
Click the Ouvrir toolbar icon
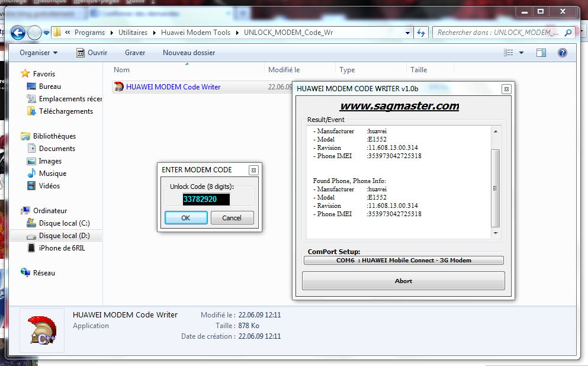[x=81, y=53]
